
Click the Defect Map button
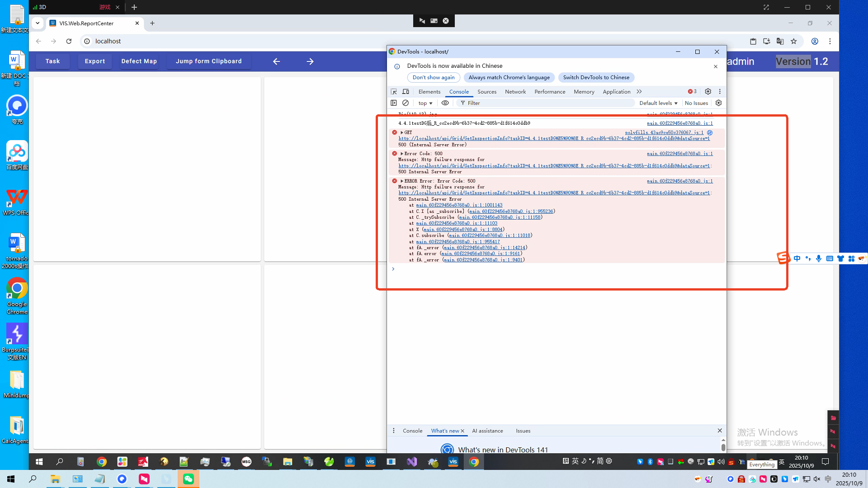[x=139, y=61]
